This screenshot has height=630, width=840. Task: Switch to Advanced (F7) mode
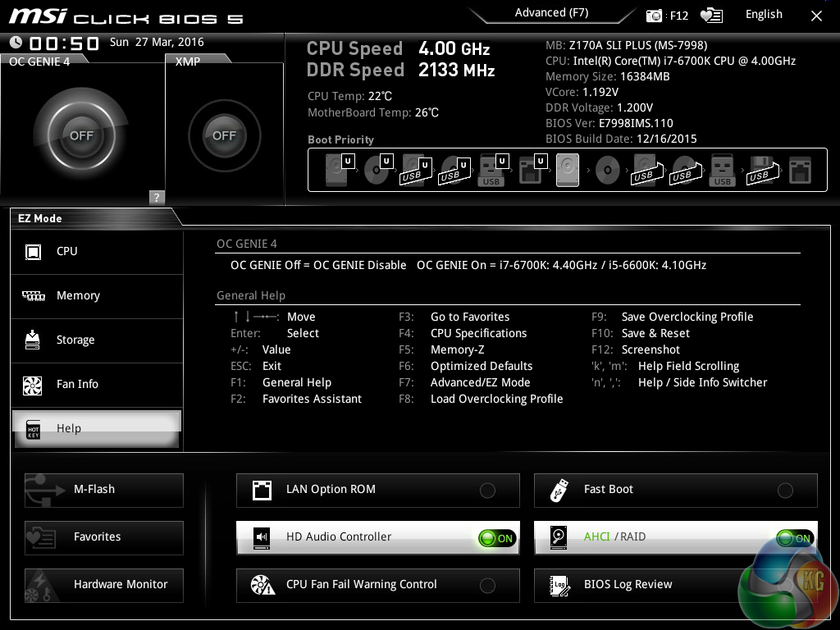551,13
